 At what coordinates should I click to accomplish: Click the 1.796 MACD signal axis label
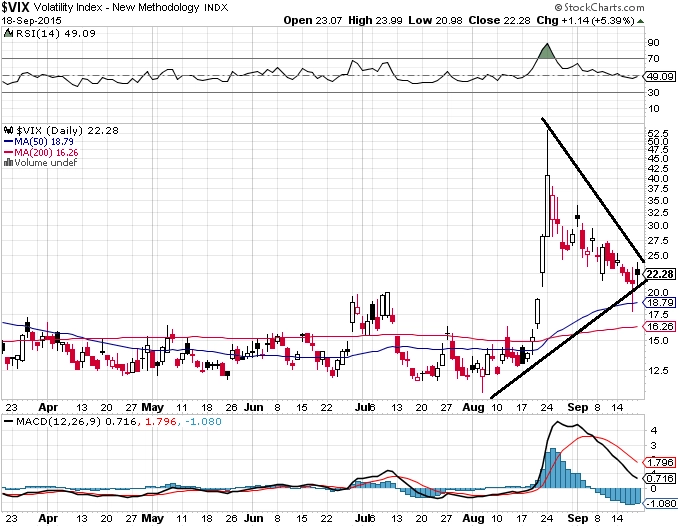click(x=660, y=462)
